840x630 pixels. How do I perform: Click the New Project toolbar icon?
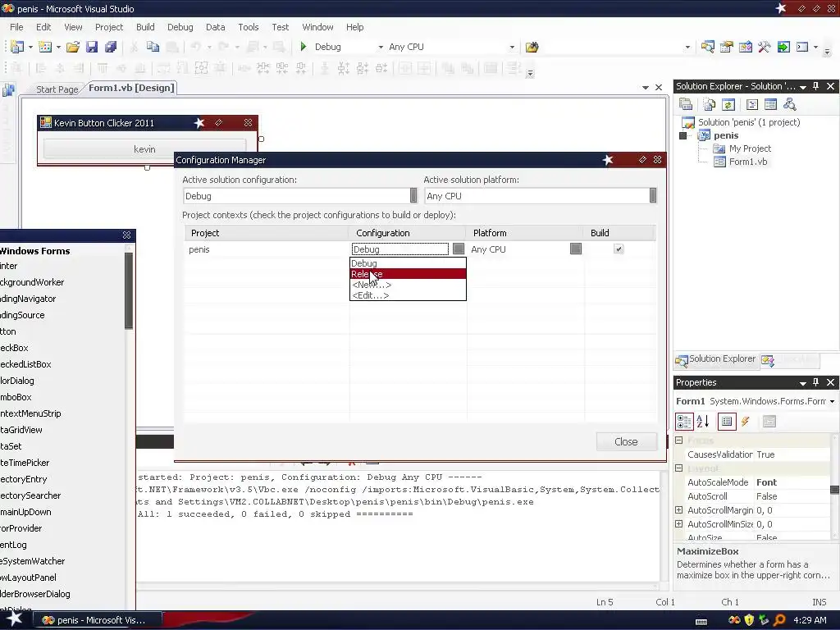(17, 47)
